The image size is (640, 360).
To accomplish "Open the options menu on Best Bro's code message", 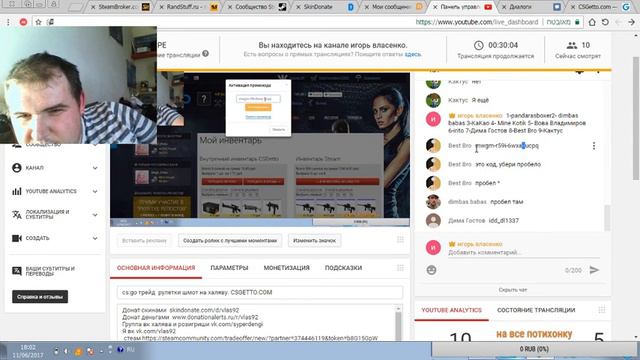I will coord(594,146).
